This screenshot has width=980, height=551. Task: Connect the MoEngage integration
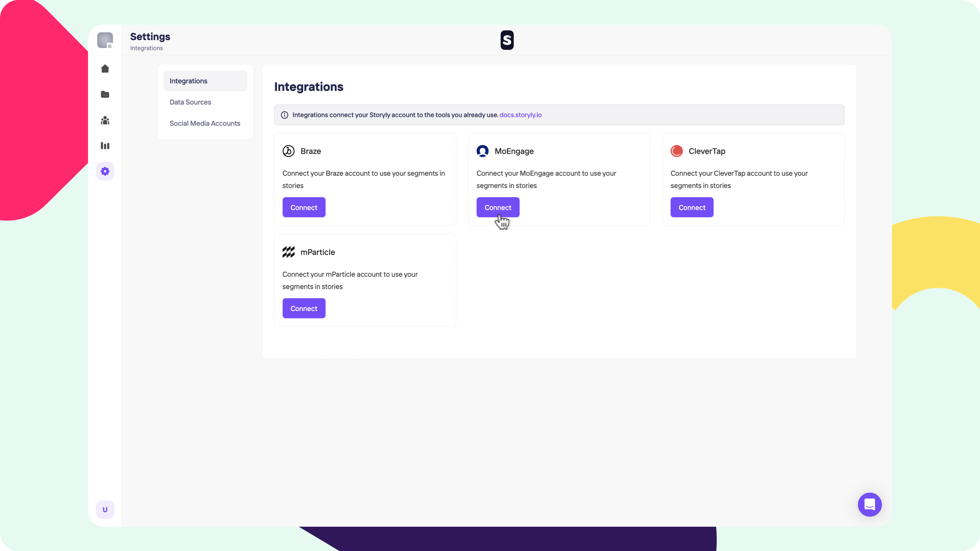[498, 207]
